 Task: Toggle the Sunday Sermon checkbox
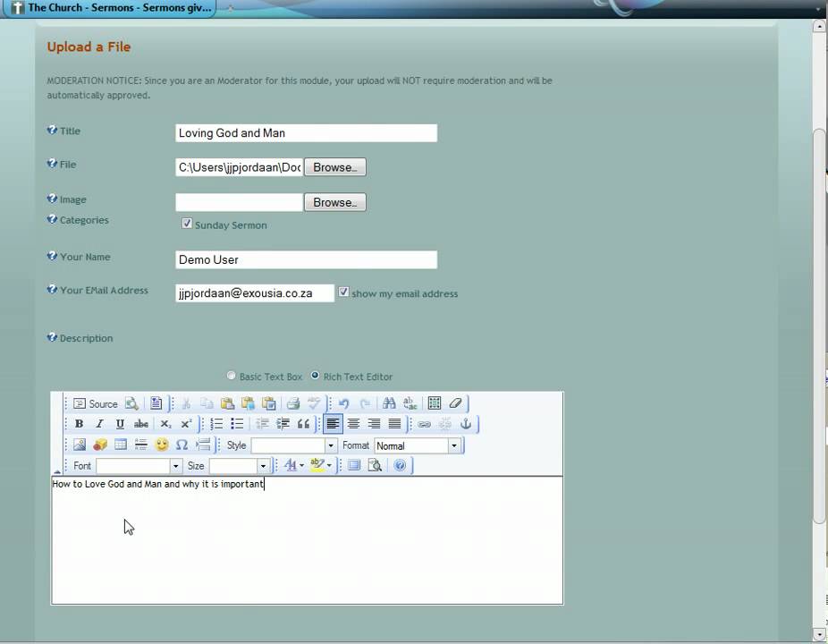click(x=186, y=224)
